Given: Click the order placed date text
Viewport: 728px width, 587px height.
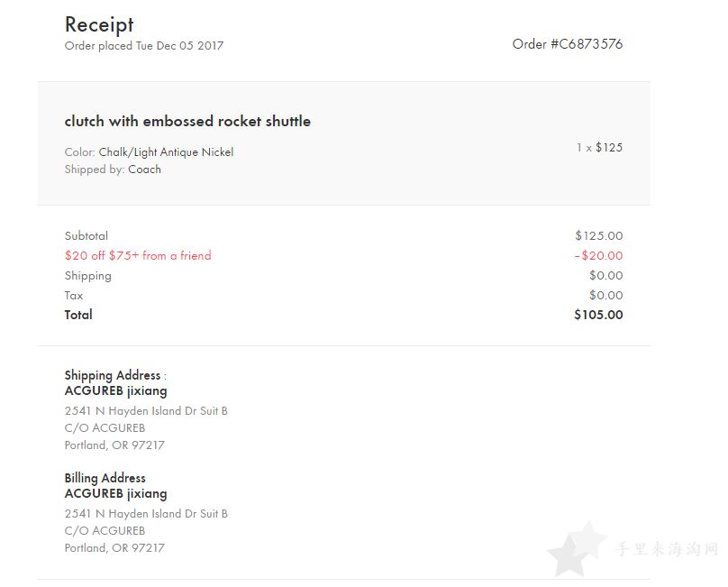Looking at the screenshot, I should point(144,46).
